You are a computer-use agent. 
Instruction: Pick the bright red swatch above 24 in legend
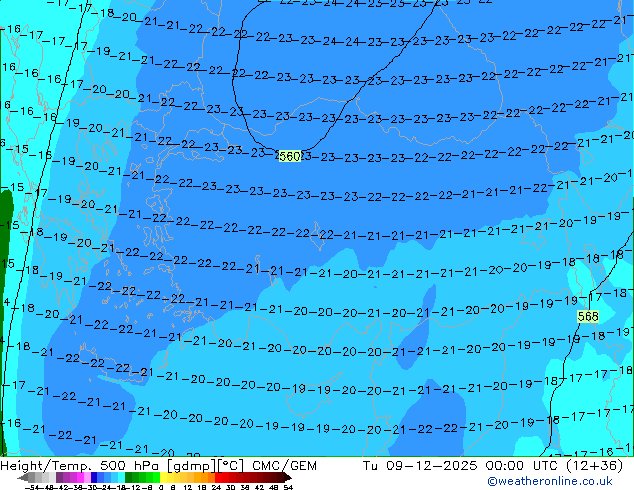[218, 477]
